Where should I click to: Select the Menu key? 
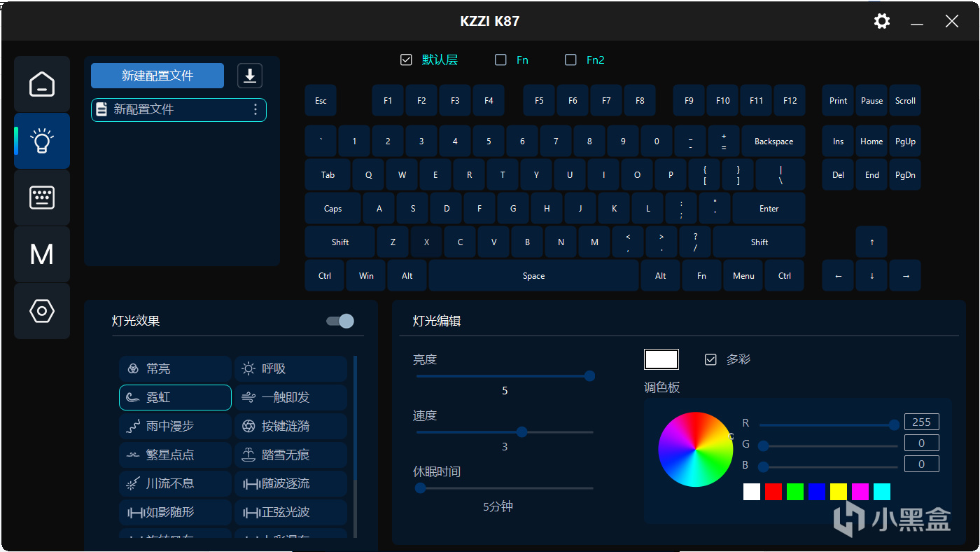pyautogui.click(x=743, y=276)
